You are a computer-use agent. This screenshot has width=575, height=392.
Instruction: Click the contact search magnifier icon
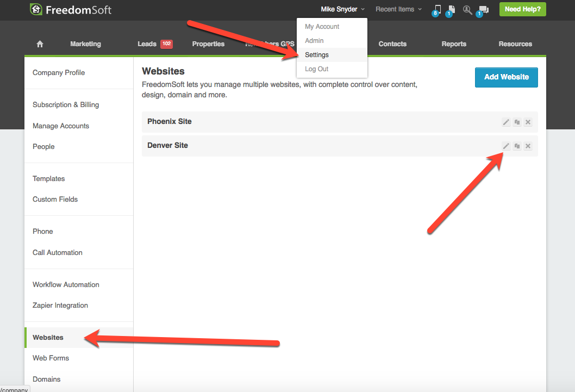click(x=467, y=9)
